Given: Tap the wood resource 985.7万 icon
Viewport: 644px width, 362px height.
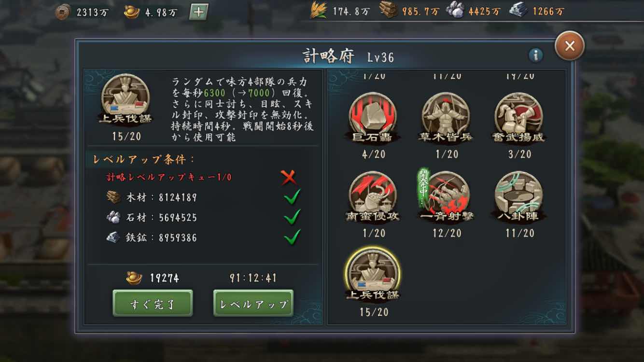Looking at the screenshot, I should (388, 11).
